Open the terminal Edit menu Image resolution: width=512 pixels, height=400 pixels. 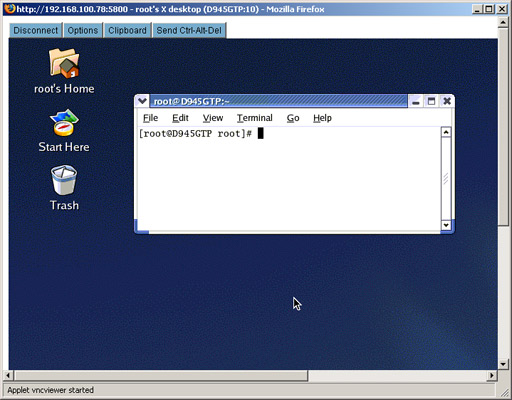point(180,118)
